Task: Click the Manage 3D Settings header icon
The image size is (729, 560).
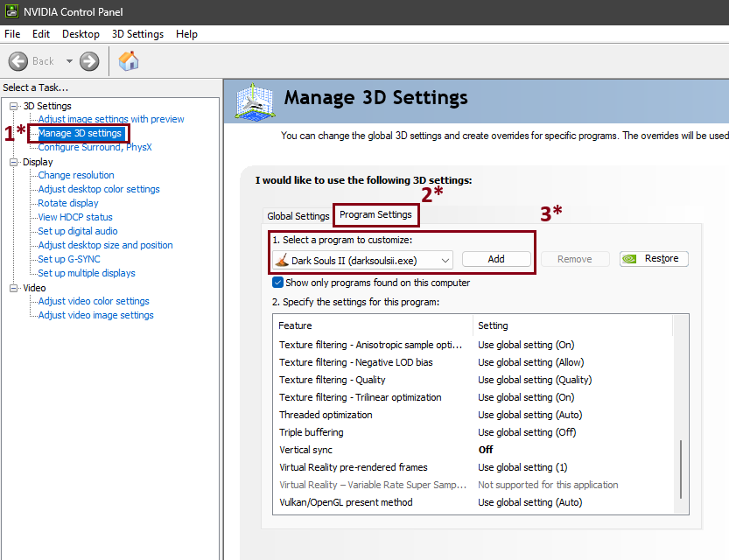Action: (255, 101)
